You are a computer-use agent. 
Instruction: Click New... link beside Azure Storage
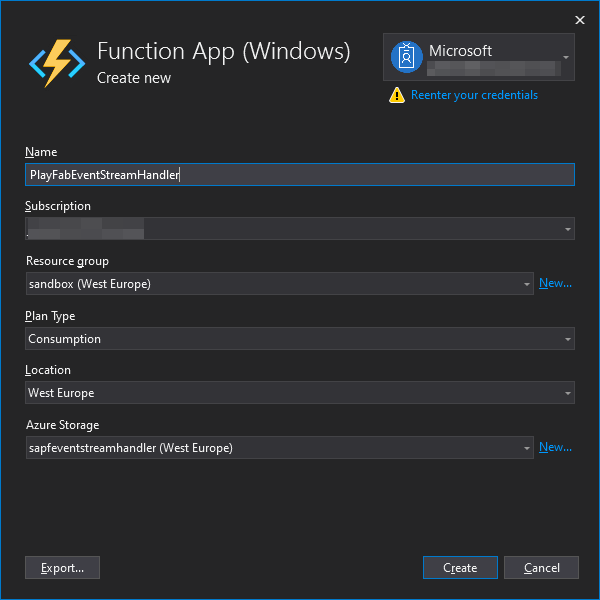coord(555,447)
